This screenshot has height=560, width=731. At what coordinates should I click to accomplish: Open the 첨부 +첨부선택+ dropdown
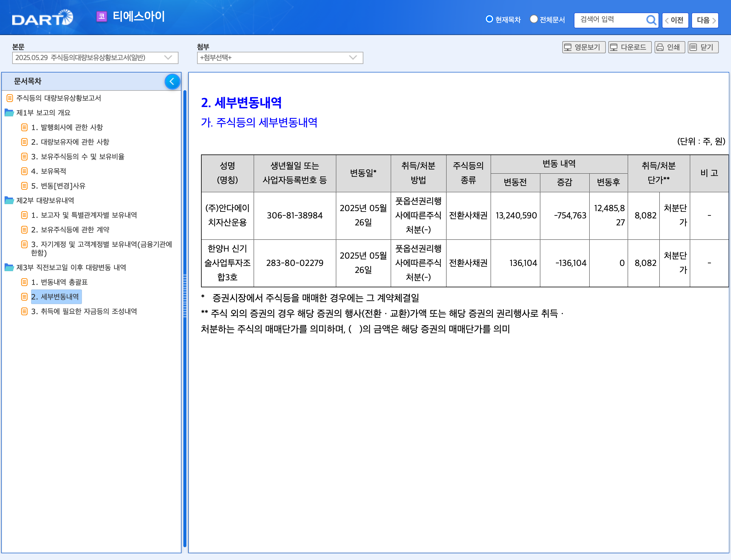280,58
